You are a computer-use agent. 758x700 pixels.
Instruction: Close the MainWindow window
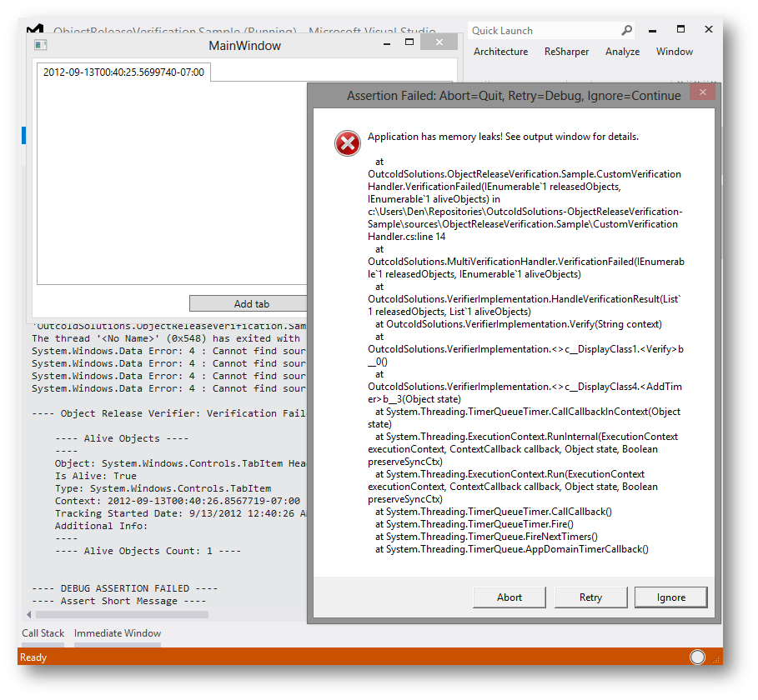pyautogui.click(x=439, y=42)
